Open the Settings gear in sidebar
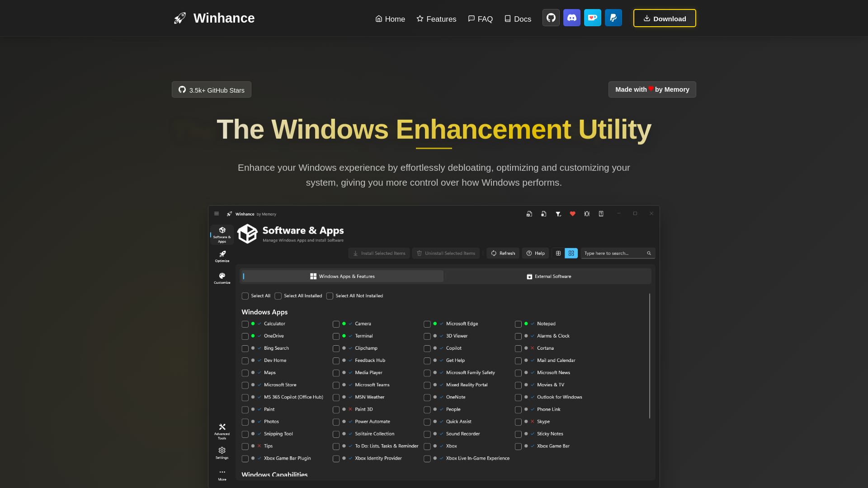 coord(222,453)
